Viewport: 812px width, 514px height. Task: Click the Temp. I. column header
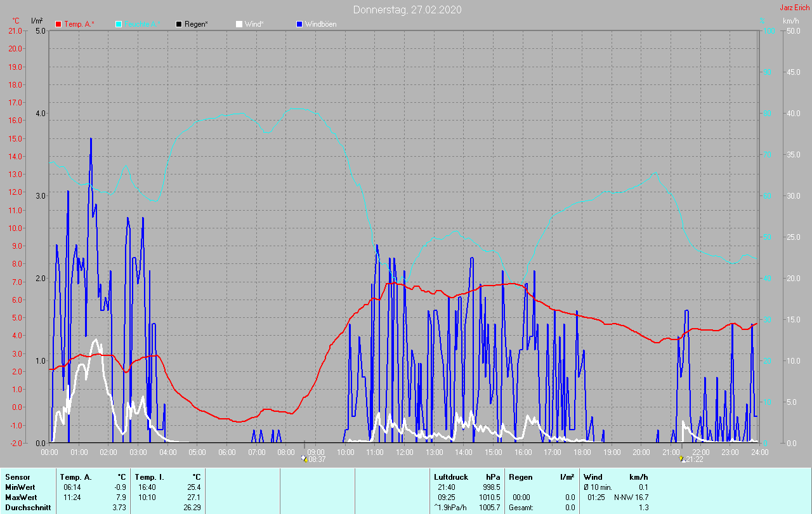pyautogui.click(x=148, y=477)
